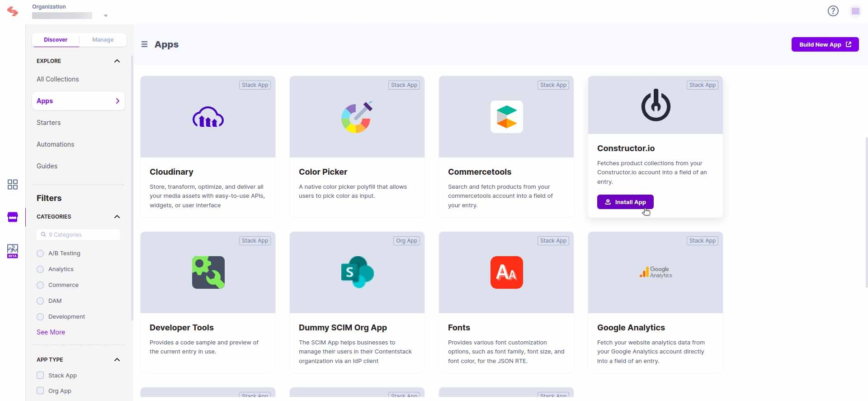Open the Developer Tools app title

coord(182,328)
